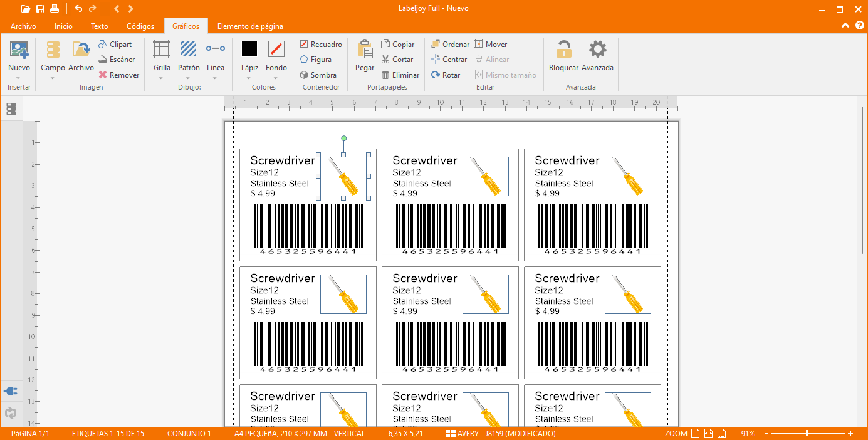Acquire an image from Escáner

(117, 60)
